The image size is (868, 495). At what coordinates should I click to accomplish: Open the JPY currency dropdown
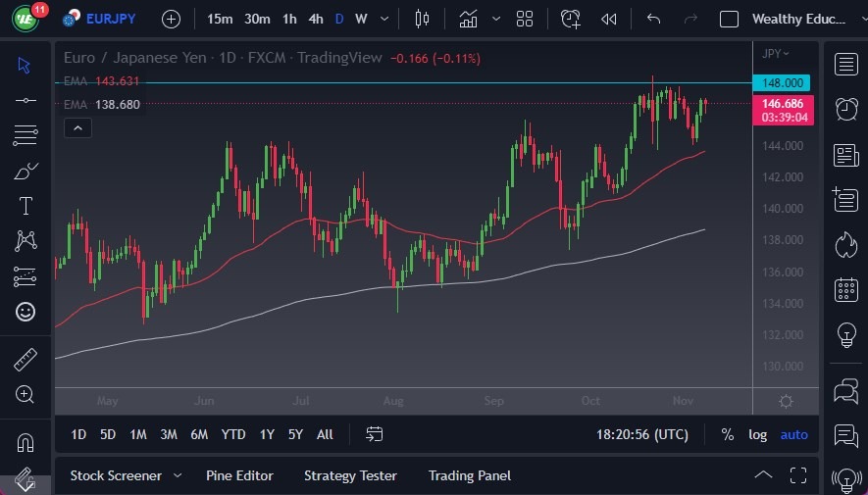[776, 54]
